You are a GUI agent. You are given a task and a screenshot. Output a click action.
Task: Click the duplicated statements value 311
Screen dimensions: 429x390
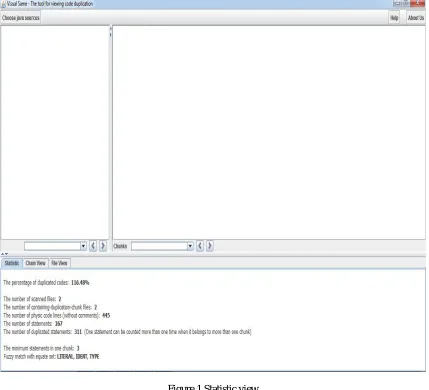click(78, 332)
